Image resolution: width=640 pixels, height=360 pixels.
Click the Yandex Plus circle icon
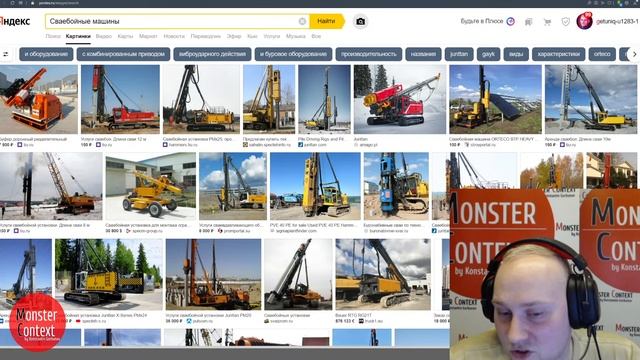(x=511, y=21)
